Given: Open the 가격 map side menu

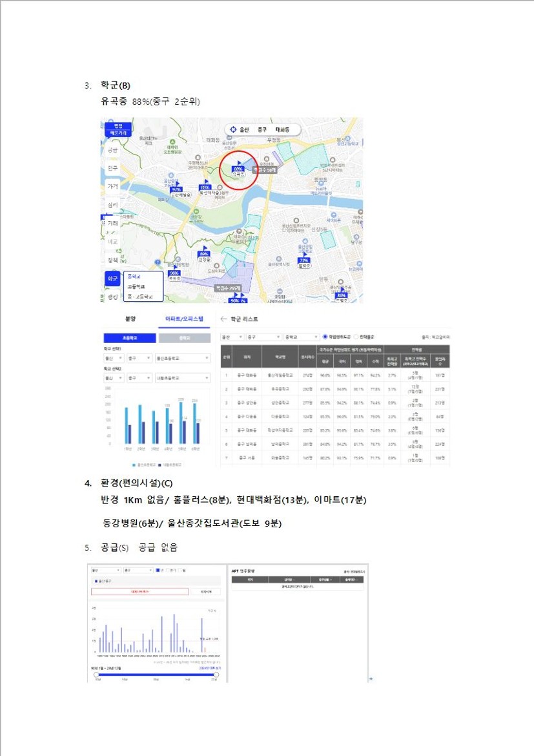Looking at the screenshot, I should [112, 186].
